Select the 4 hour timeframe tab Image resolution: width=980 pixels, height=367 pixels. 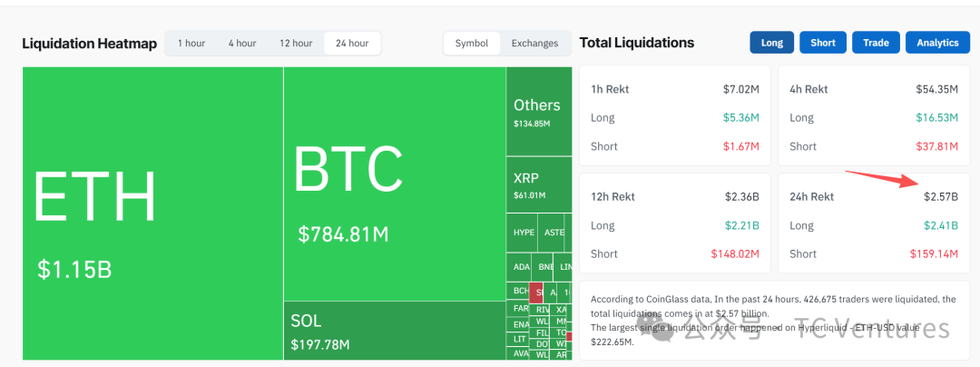[x=242, y=43]
